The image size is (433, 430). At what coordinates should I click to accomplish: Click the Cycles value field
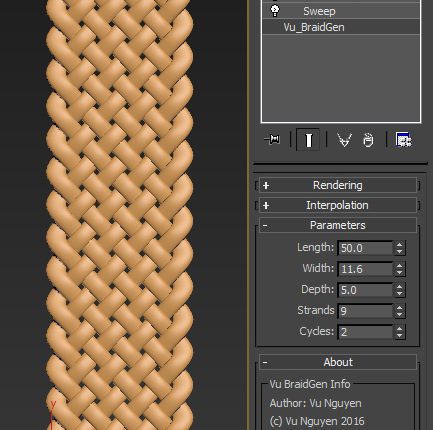coord(365,332)
